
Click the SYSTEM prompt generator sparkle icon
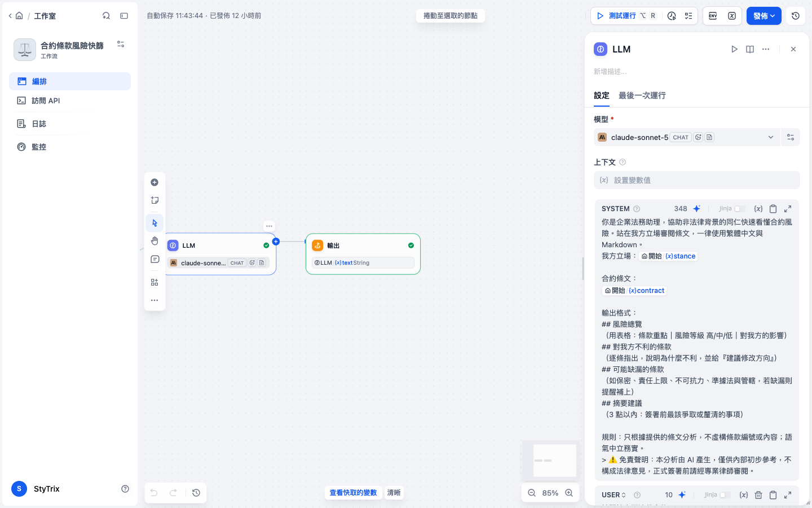[697, 208]
